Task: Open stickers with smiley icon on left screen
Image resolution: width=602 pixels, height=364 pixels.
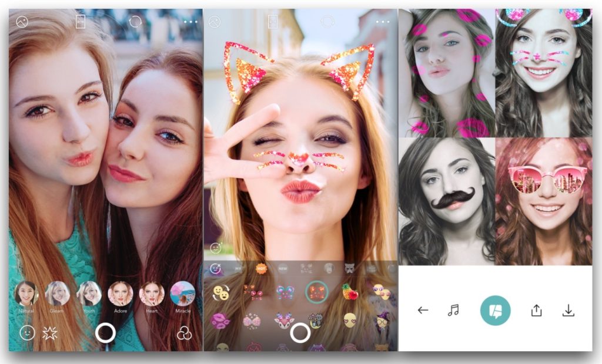Action: [x=26, y=332]
